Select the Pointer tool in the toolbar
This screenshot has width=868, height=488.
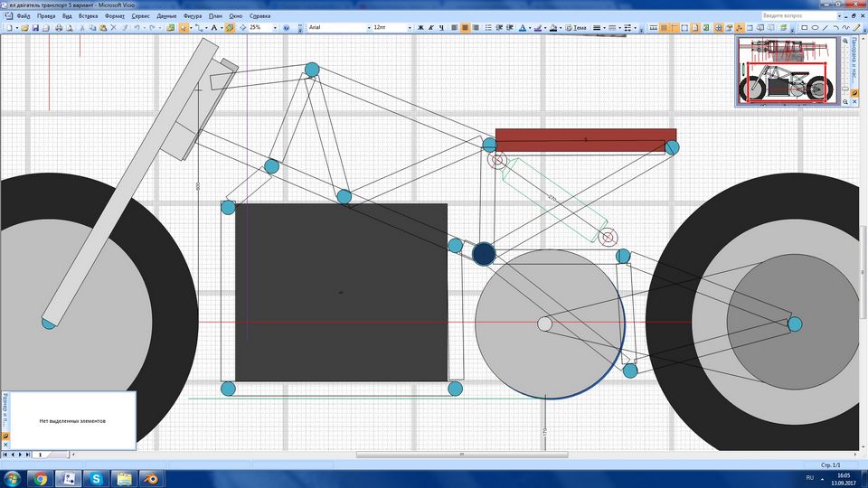(x=184, y=28)
